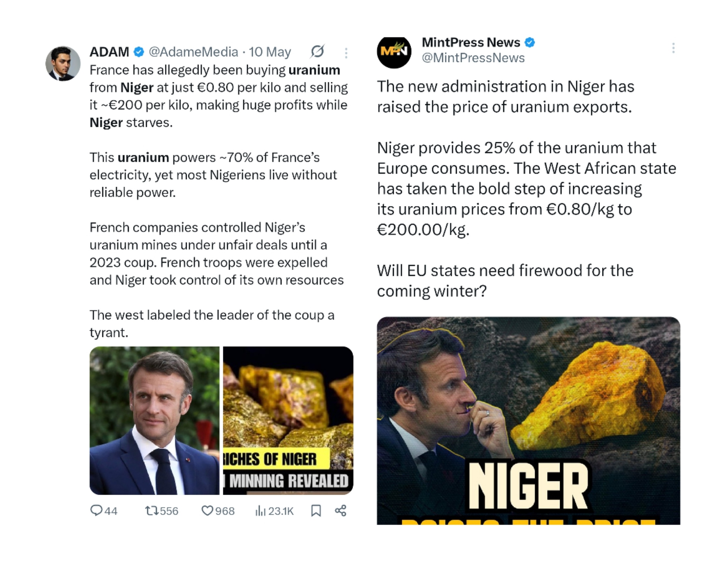This screenshot has width=728, height=562.
Task: Click MintPress News's blue verified checkmark
Action: 530,43
